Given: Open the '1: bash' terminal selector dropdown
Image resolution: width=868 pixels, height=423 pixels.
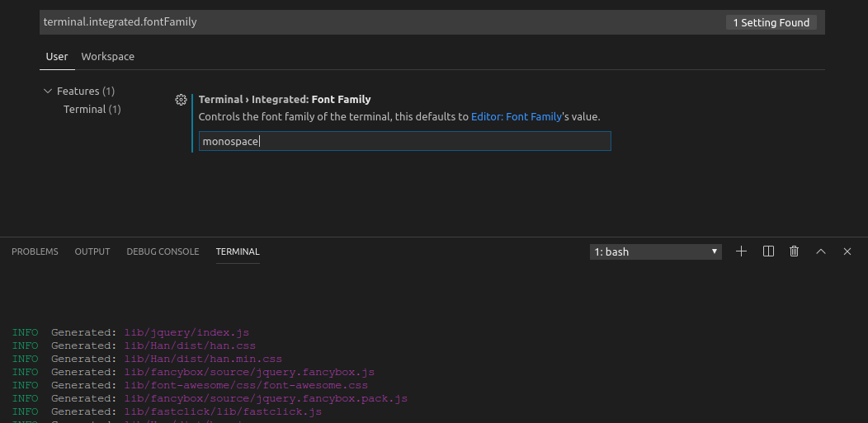Looking at the screenshot, I should click(655, 251).
